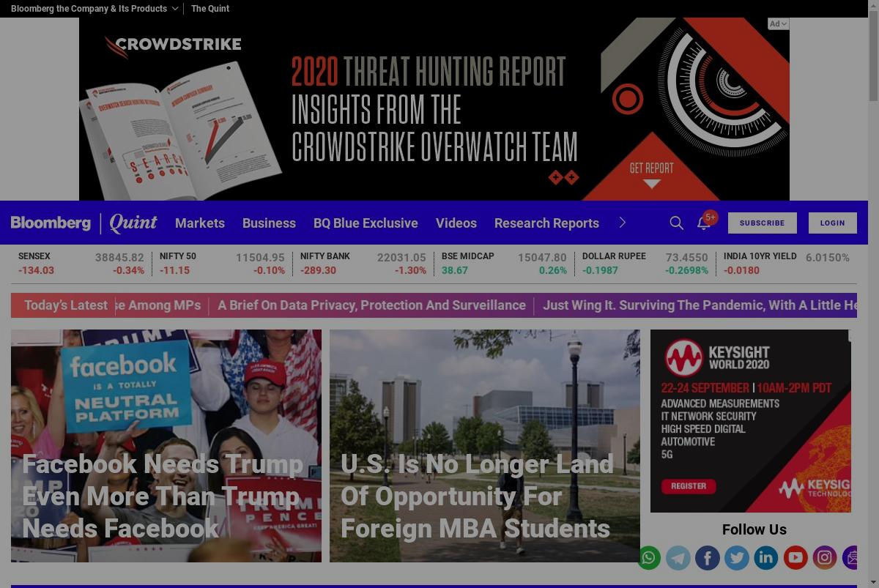The width and height of the screenshot is (879, 588).
Task: Open the Business menu
Action: [x=269, y=223]
